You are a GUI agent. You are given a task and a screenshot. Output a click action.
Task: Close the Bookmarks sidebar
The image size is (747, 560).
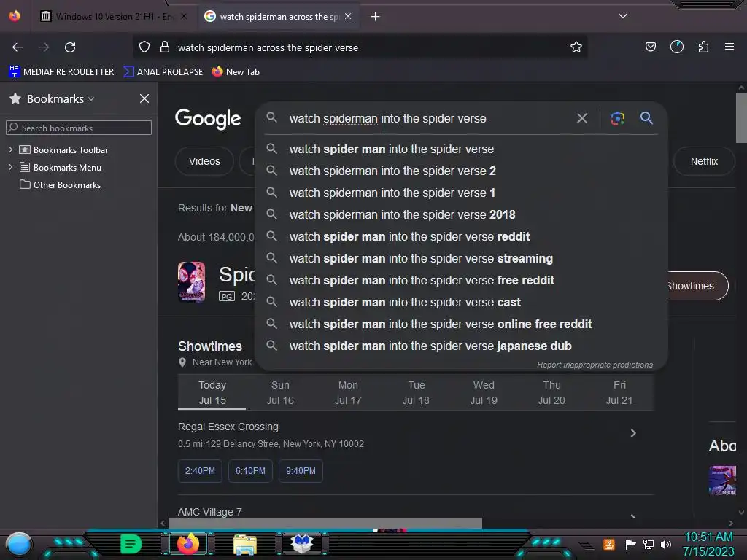click(144, 98)
